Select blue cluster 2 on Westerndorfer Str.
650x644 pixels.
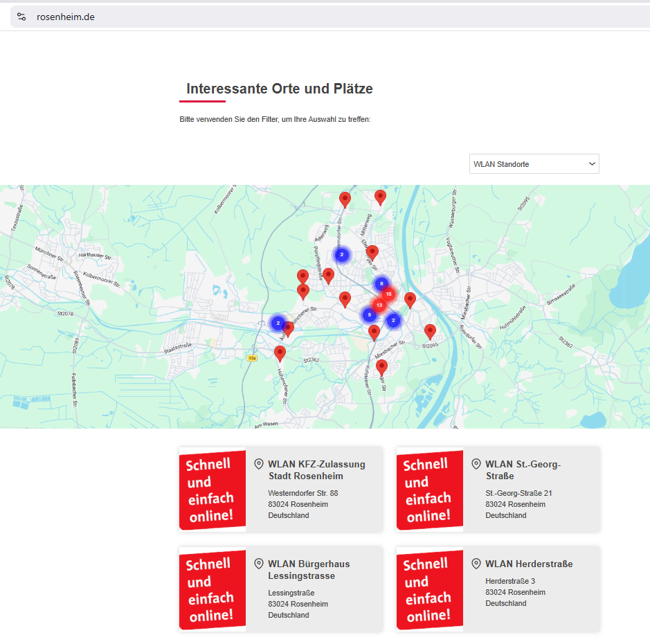[x=341, y=255]
